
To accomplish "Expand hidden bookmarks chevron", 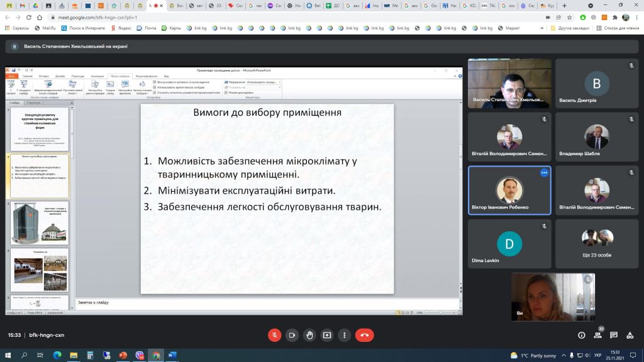I will (x=541, y=28).
